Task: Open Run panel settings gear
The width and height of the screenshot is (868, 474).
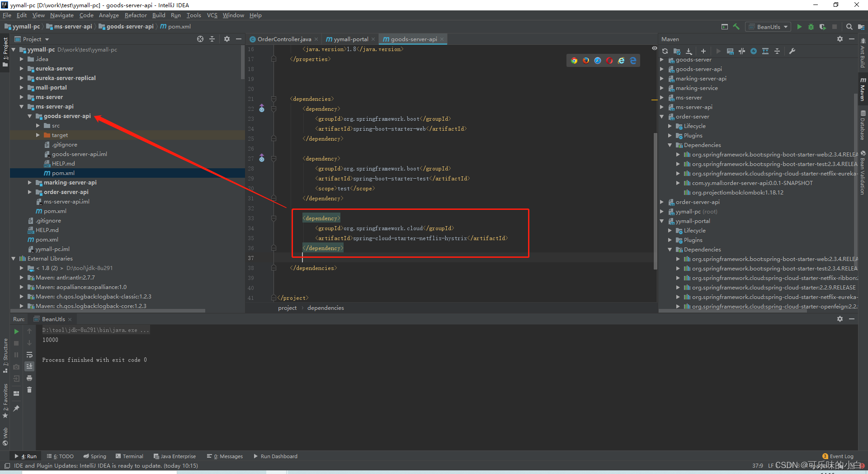Action: click(x=840, y=319)
